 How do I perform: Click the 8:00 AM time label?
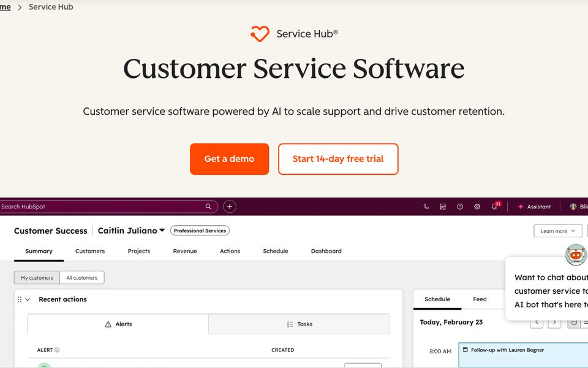pyautogui.click(x=440, y=351)
